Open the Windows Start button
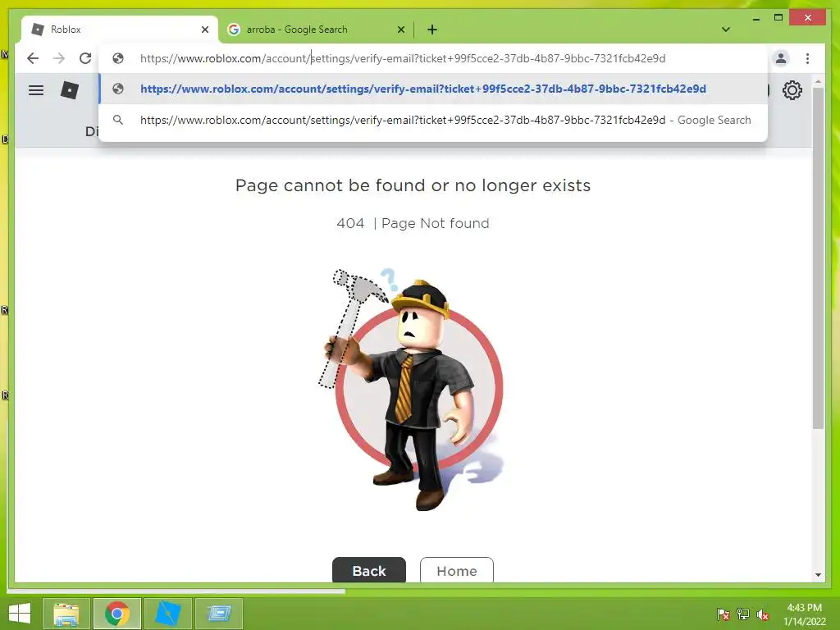 (20, 614)
